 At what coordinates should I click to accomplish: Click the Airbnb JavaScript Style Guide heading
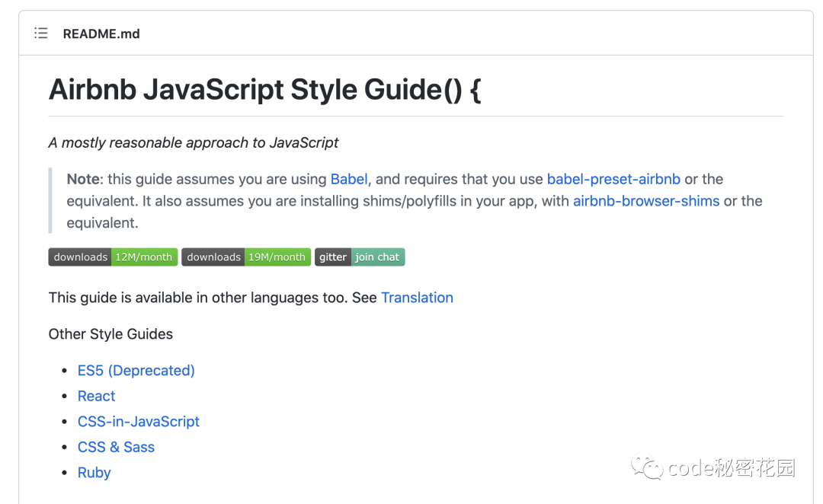tap(265, 90)
